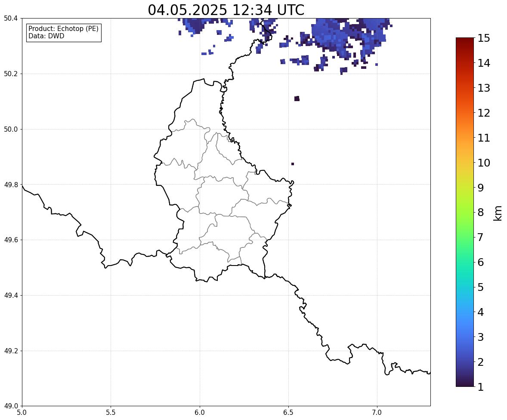This screenshot has height=420, width=507.
Task: Click the colorbar tick label "5"
Action: click(480, 287)
